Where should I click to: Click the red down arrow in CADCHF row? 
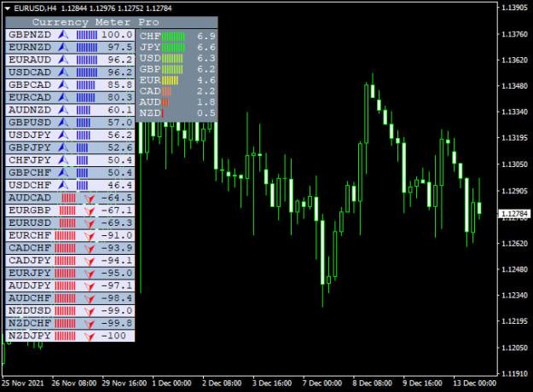click(90, 249)
